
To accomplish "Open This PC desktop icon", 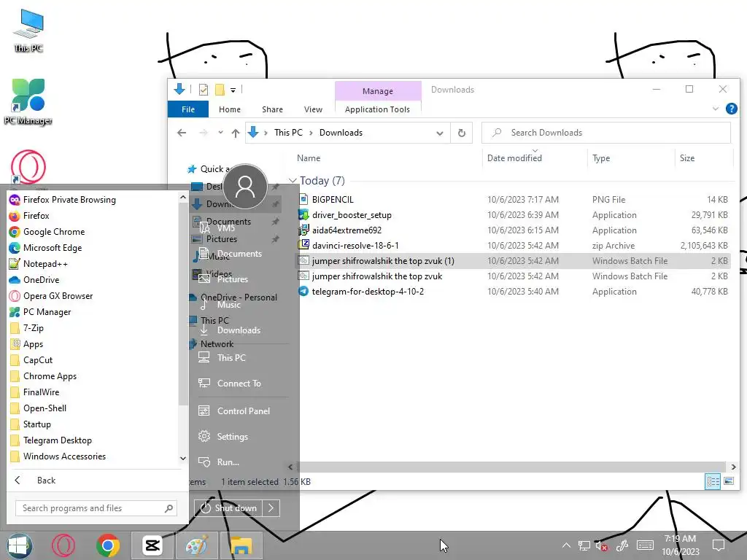I will click(x=28, y=31).
